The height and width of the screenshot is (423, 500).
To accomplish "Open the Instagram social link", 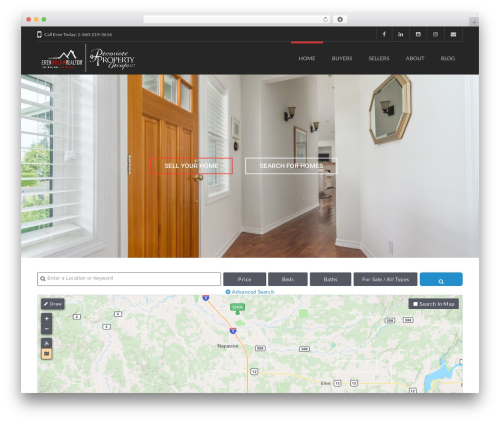I will click(x=435, y=34).
